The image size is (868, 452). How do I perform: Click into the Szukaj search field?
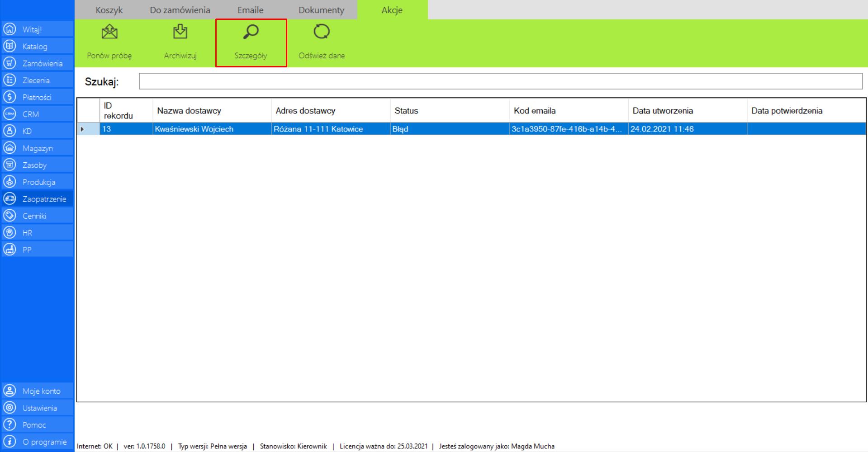(x=501, y=81)
